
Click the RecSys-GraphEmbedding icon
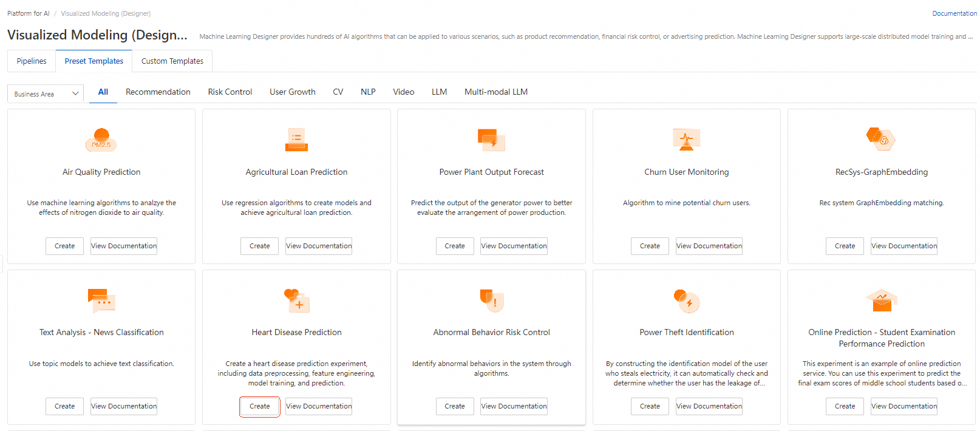pyautogui.click(x=881, y=139)
